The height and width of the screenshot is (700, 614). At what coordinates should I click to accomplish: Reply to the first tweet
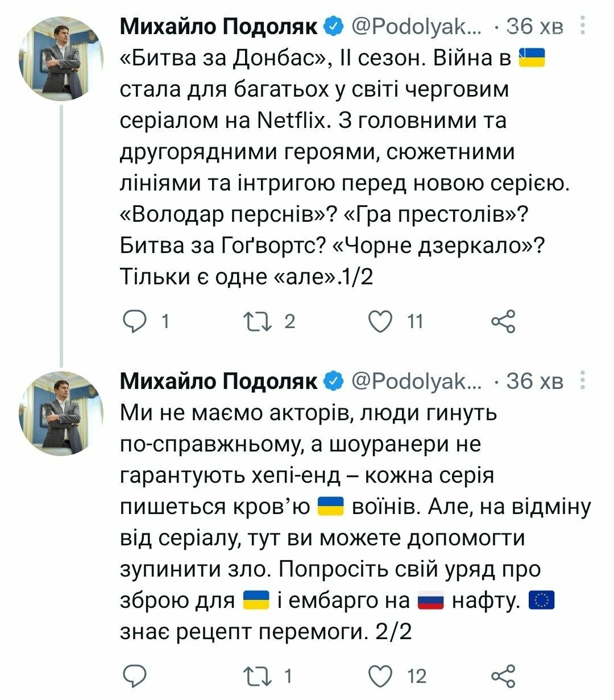(x=135, y=321)
